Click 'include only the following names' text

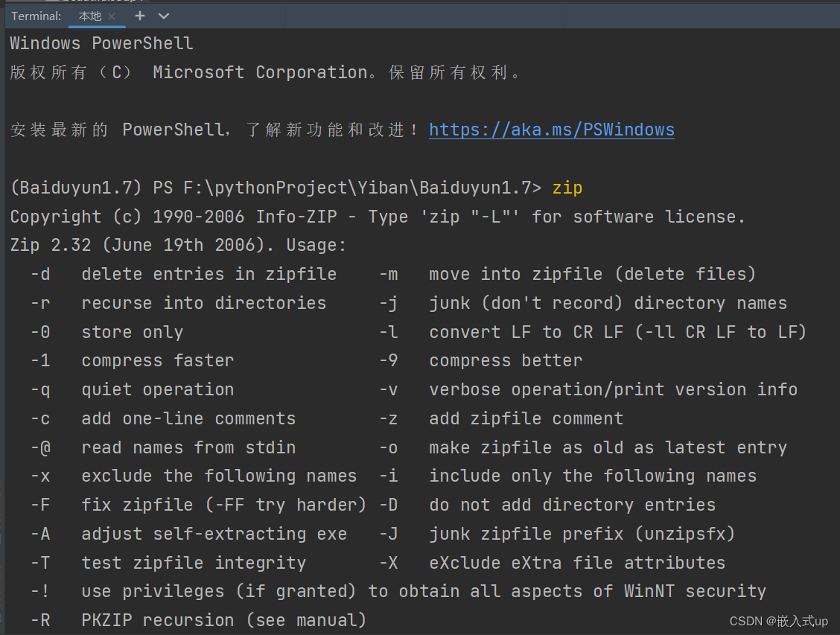(x=593, y=476)
